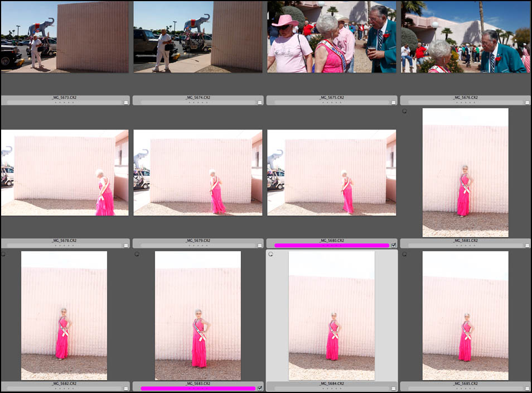Select the _MG_5673.CR2 elephant statue thumbnail
The height and width of the screenshot is (393, 532).
[65, 37]
